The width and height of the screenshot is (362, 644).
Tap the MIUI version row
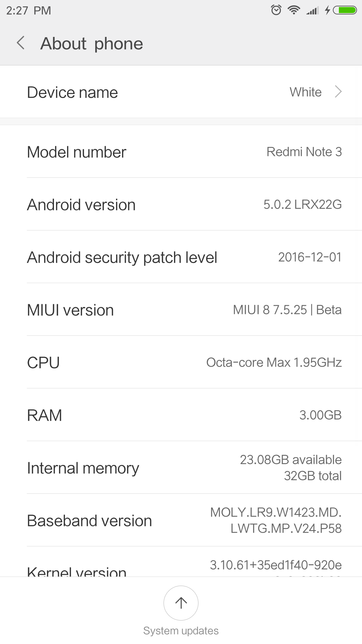(x=181, y=310)
